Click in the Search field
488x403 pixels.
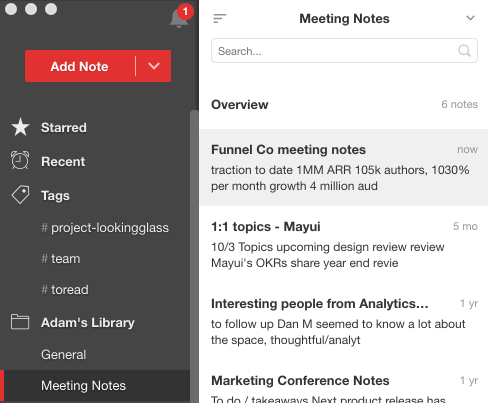coord(344,51)
